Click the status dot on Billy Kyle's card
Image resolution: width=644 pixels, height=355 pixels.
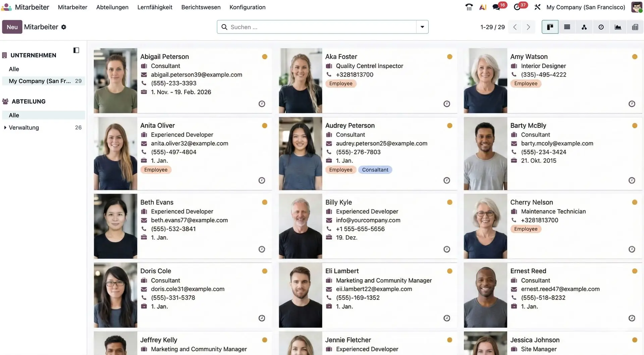449,202
